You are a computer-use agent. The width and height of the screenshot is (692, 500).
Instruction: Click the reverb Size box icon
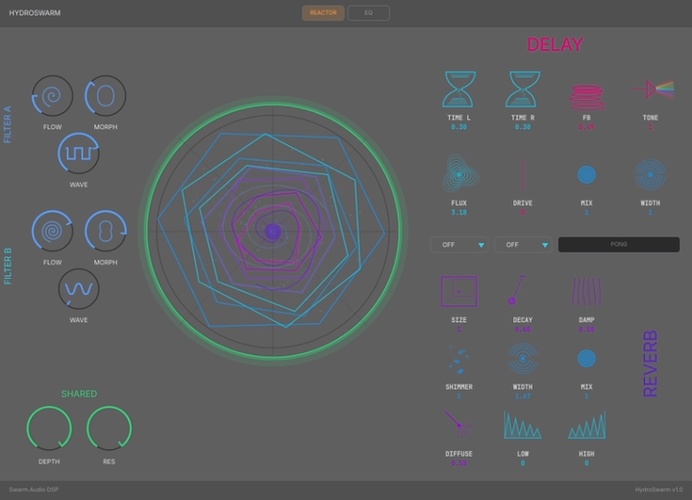[459, 291]
